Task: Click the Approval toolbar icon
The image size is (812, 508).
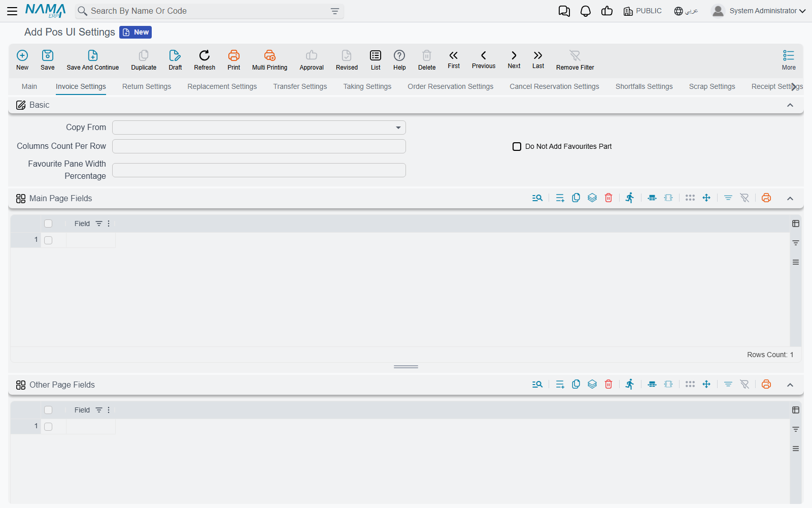Action: pos(312,60)
